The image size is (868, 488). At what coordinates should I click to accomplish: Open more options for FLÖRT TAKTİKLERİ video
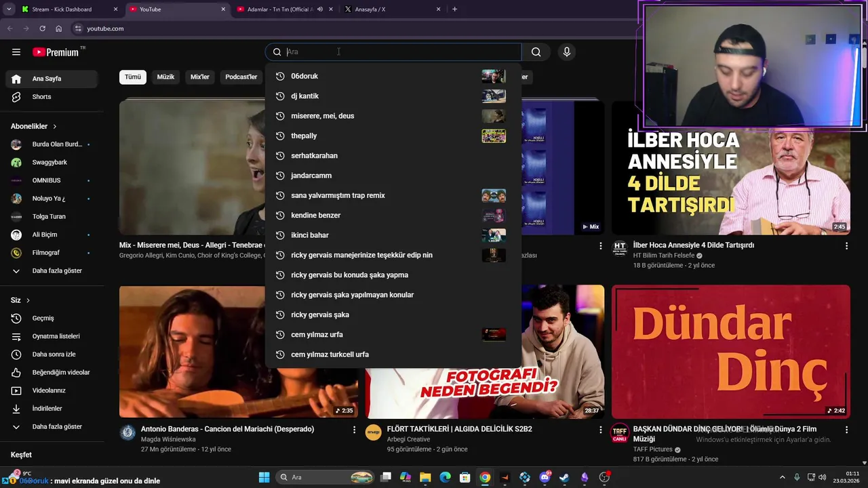coord(600,430)
